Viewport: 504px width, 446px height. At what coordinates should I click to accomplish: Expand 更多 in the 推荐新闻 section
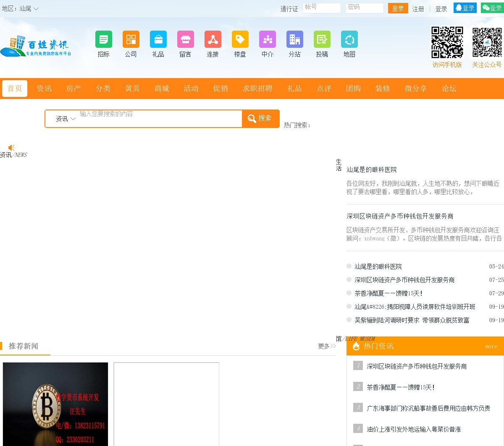click(326, 346)
